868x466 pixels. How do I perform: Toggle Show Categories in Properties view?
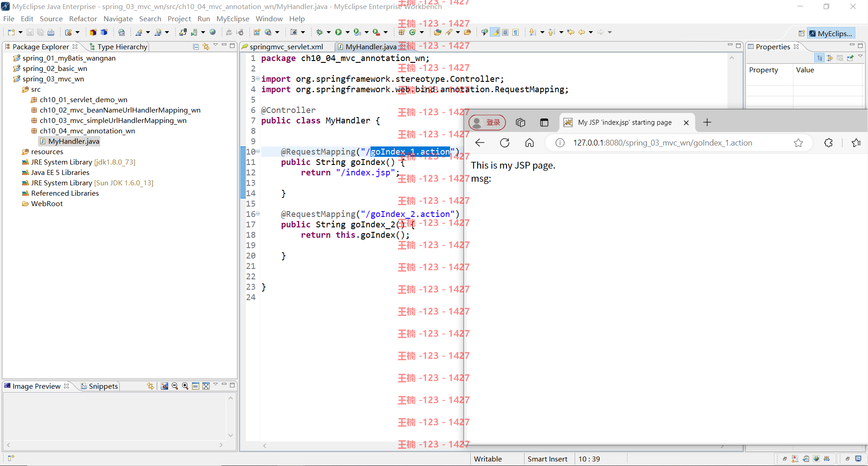[820, 58]
